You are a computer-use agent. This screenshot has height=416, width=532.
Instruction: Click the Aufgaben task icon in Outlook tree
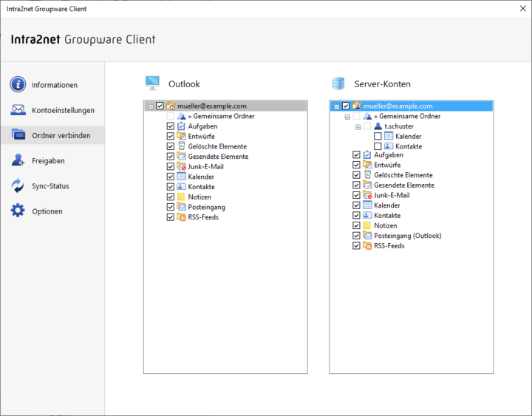point(182,126)
